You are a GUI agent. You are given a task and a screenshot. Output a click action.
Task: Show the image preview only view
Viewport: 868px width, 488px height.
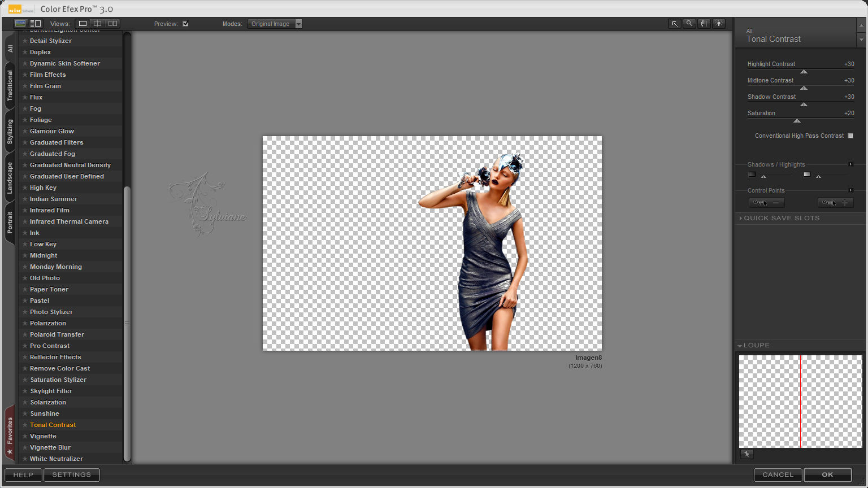point(20,24)
